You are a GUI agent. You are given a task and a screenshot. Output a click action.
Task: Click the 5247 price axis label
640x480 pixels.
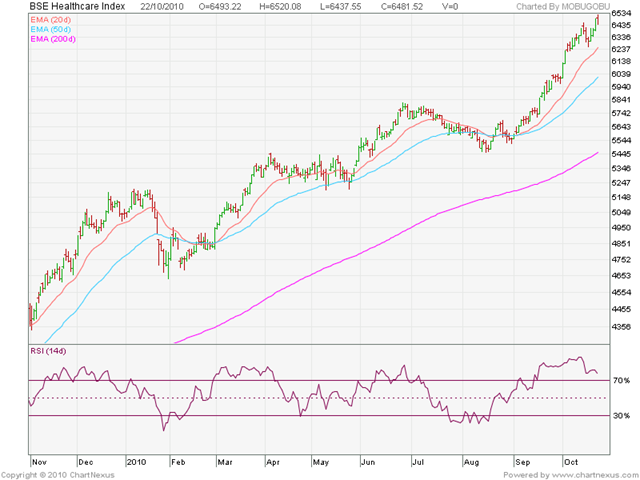[621, 182]
